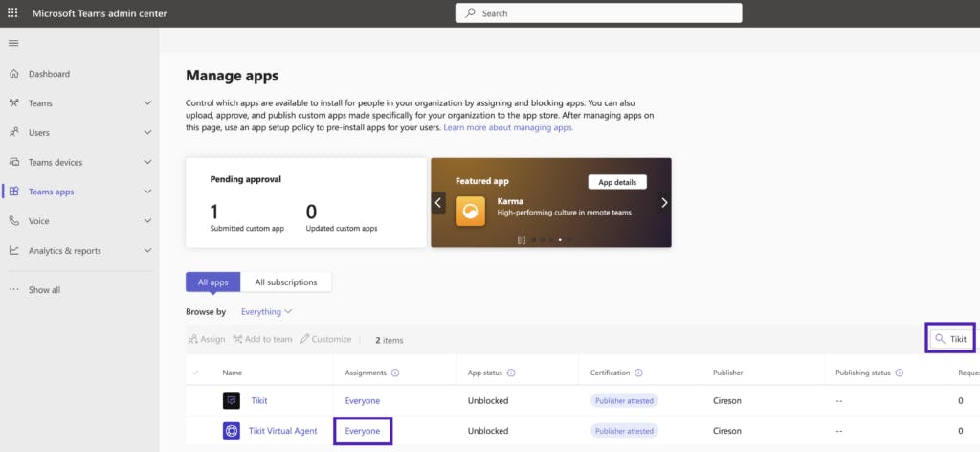This screenshot has height=452, width=980.
Task: Open Dashboard in the sidebar
Action: click(49, 74)
